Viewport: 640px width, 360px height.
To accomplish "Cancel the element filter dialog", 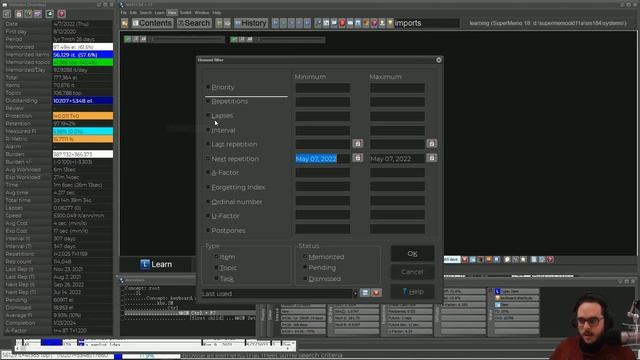I will tap(412, 272).
